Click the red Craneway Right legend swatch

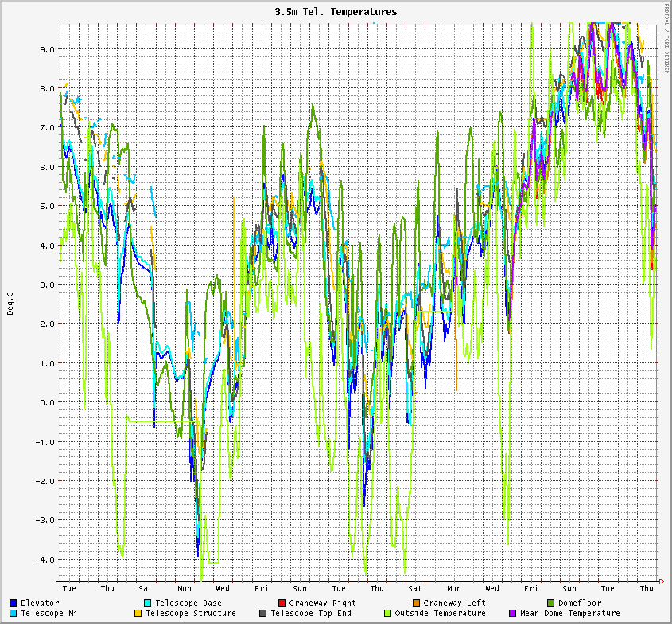point(282,603)
